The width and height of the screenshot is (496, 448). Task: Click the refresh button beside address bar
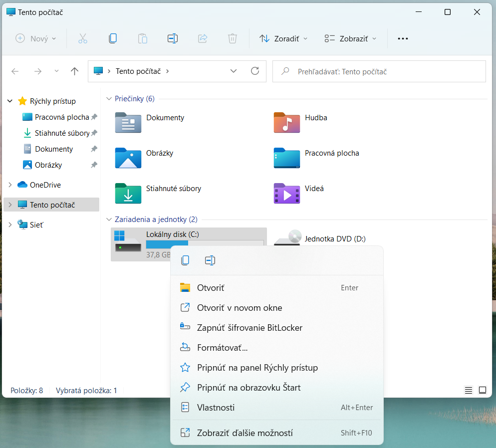coord(255,71)
